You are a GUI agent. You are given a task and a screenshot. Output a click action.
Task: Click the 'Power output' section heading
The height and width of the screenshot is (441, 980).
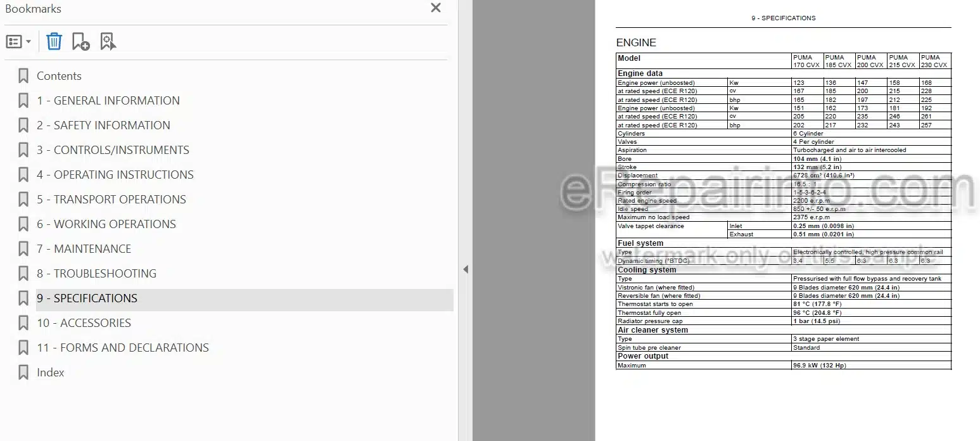(x=643, y=356)
